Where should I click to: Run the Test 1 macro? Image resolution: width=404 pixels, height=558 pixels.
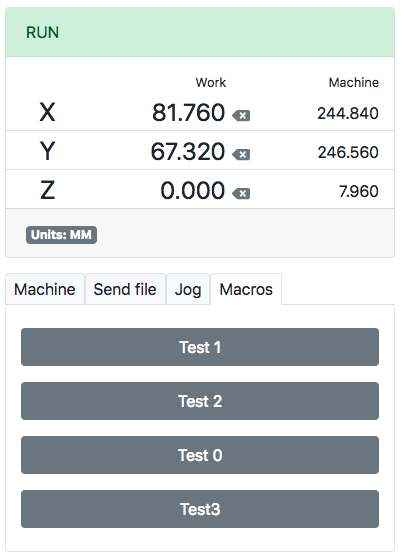pos(200,347)
